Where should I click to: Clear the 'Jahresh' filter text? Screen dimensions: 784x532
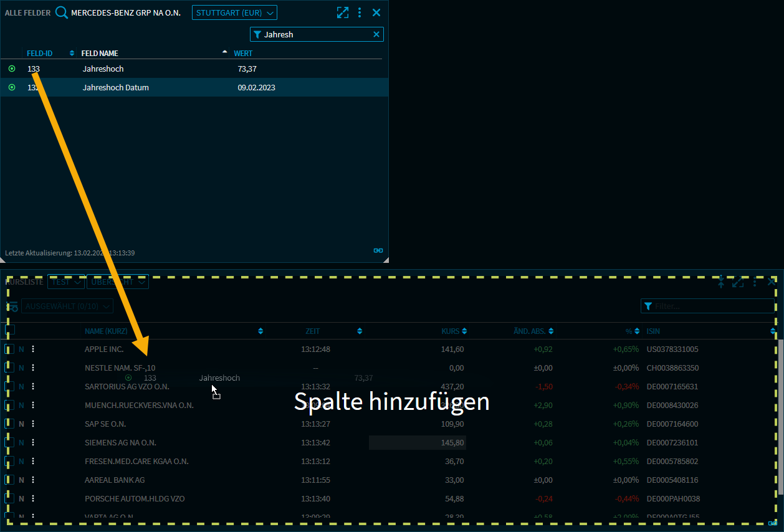[376, 35]
